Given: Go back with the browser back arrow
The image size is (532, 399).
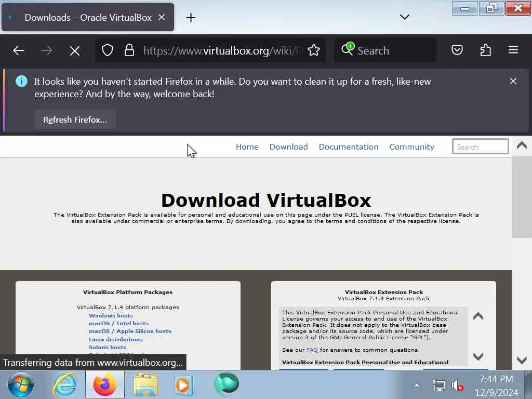Looking at the screenshot, I should [19, 50].
